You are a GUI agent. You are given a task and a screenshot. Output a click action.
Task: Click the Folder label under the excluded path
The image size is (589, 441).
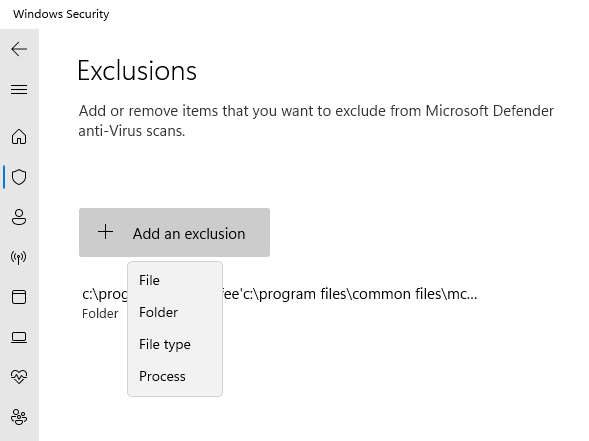pos(100,314)
